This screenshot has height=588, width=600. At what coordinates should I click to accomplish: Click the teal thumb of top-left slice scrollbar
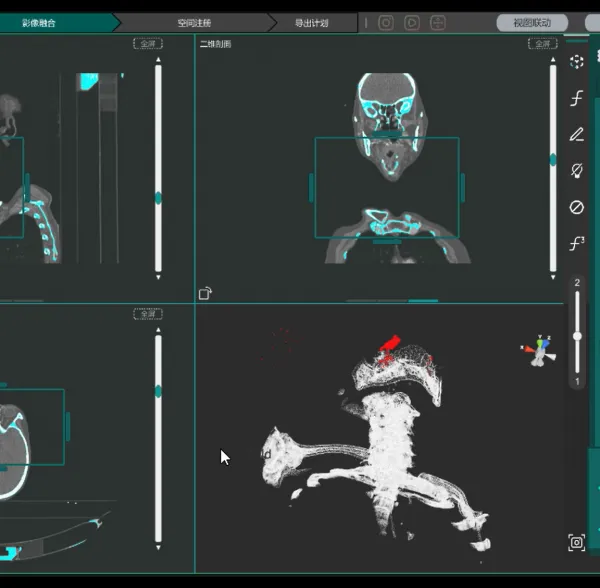(x=158, y=198)
